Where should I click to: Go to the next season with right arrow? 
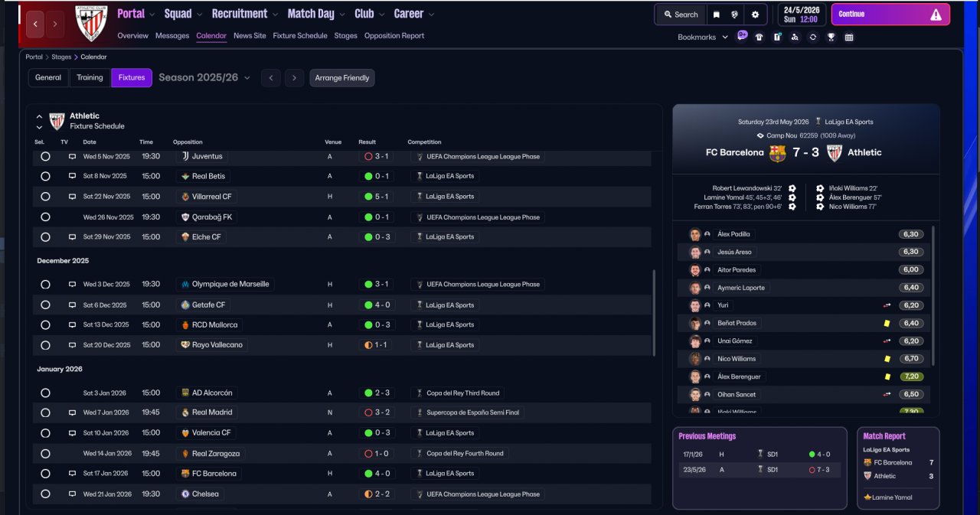tap(295, 77)
